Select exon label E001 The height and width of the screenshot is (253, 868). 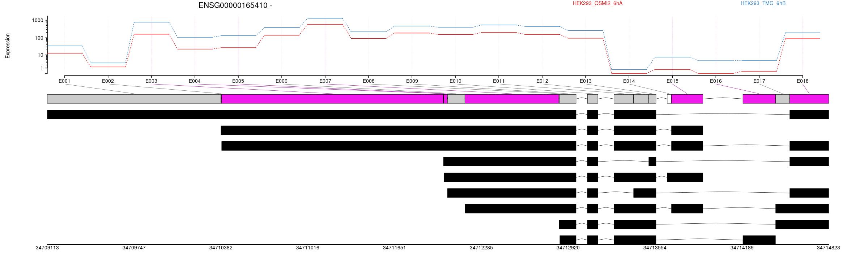(64, 81)
